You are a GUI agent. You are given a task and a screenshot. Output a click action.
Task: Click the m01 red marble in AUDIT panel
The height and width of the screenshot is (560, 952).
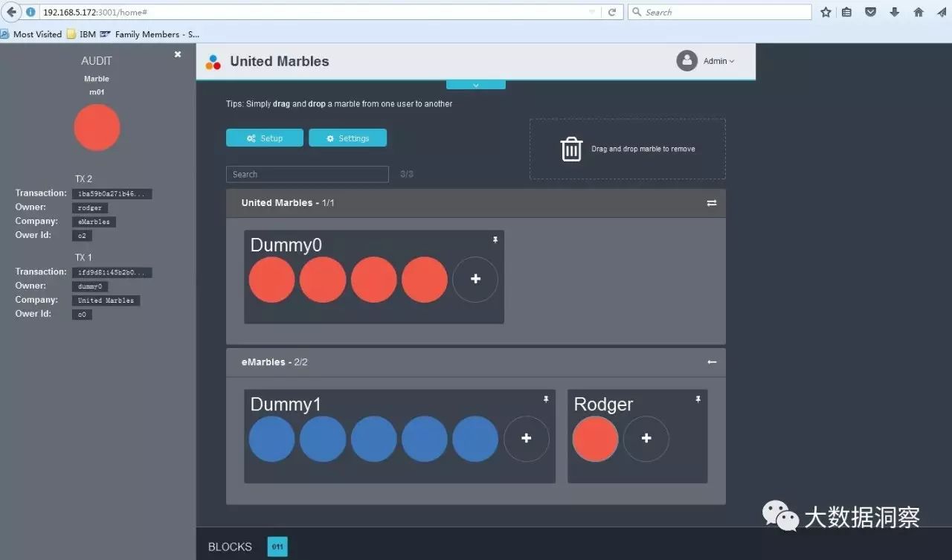[97, 127]
